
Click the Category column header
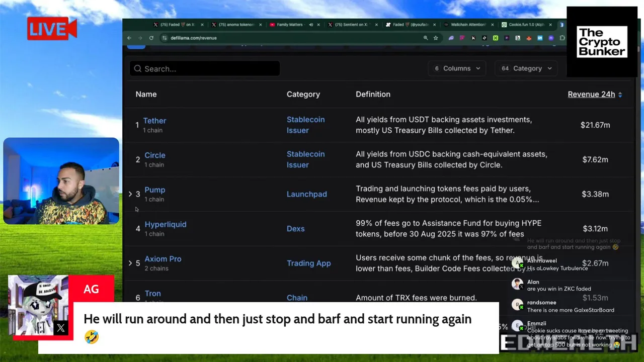[x=303, y=95]
